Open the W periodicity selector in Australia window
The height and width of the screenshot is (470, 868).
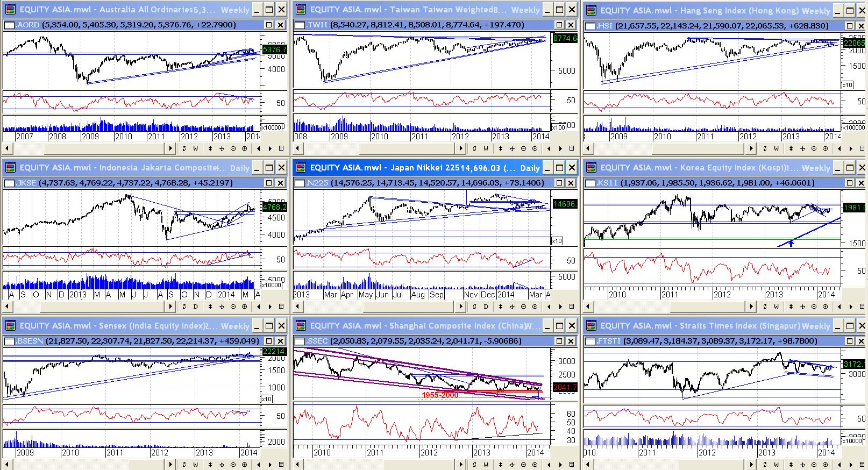(195, 148)
